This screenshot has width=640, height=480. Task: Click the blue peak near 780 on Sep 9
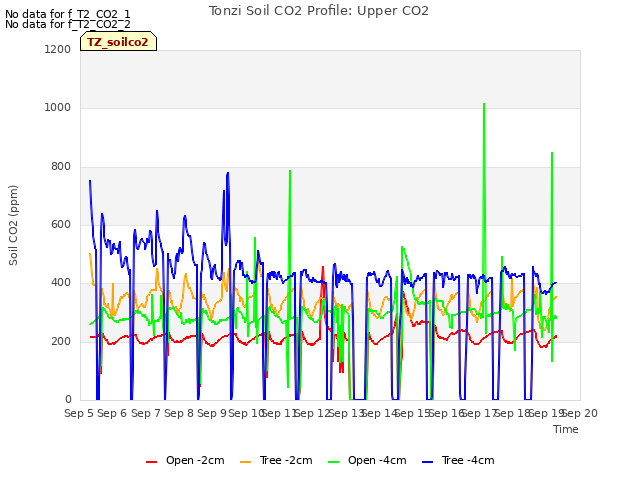point(228,173)
